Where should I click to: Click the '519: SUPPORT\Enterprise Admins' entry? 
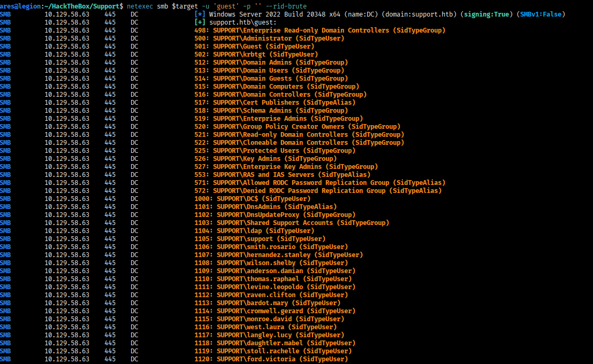tap(279, 119)
